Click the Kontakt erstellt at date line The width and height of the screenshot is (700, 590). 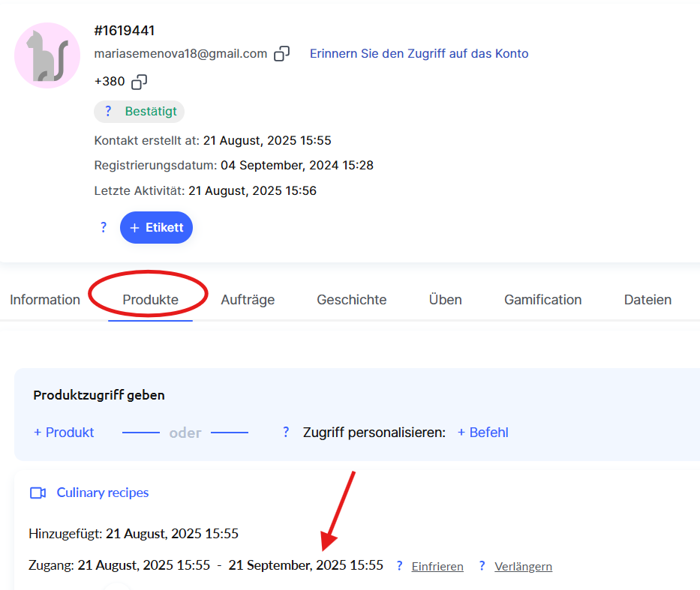tap(212, 140)
